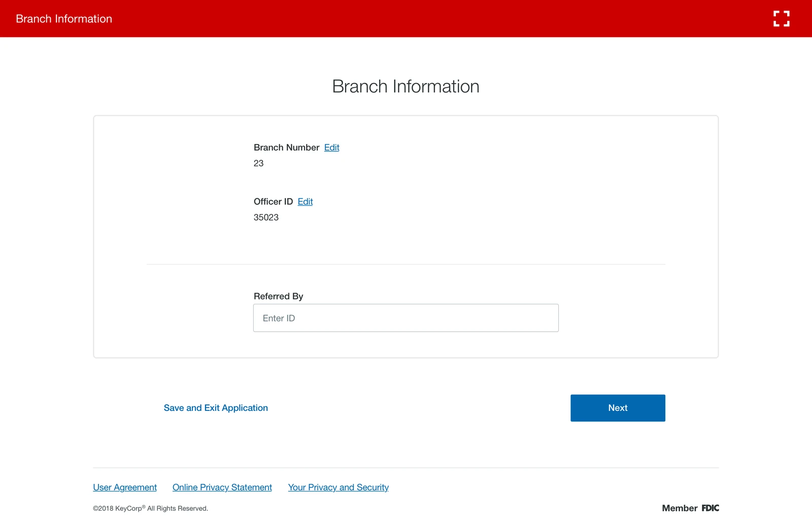This screenshot has height=527, width=812.
Task: Select the officer ID value 35023
Action: coord(266,218)
